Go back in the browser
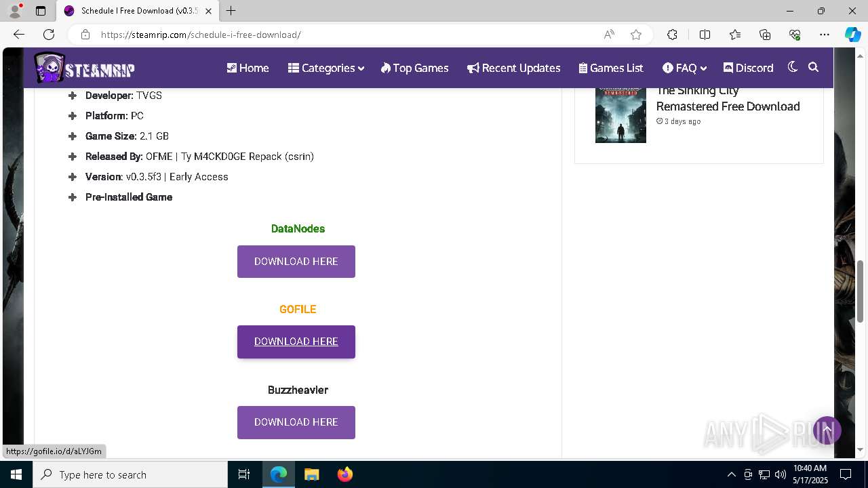 click(x=19, y=35)
